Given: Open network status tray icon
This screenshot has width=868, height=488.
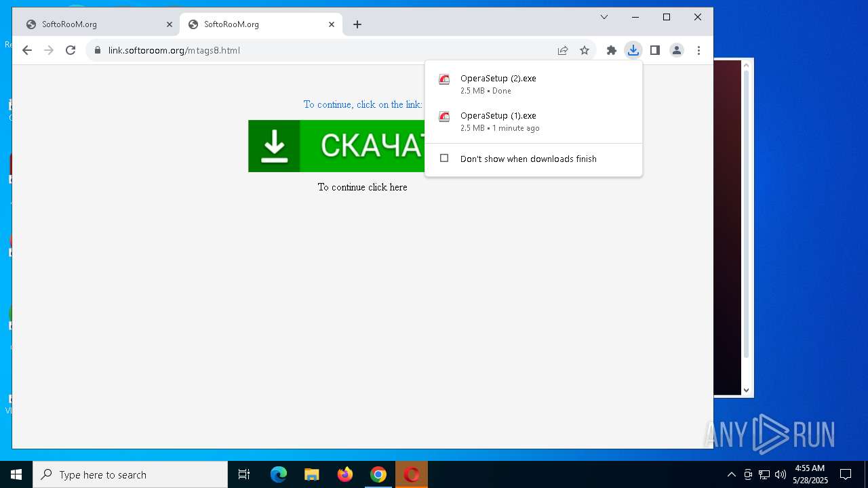Looking at the screenshot, I should (764, 474).
